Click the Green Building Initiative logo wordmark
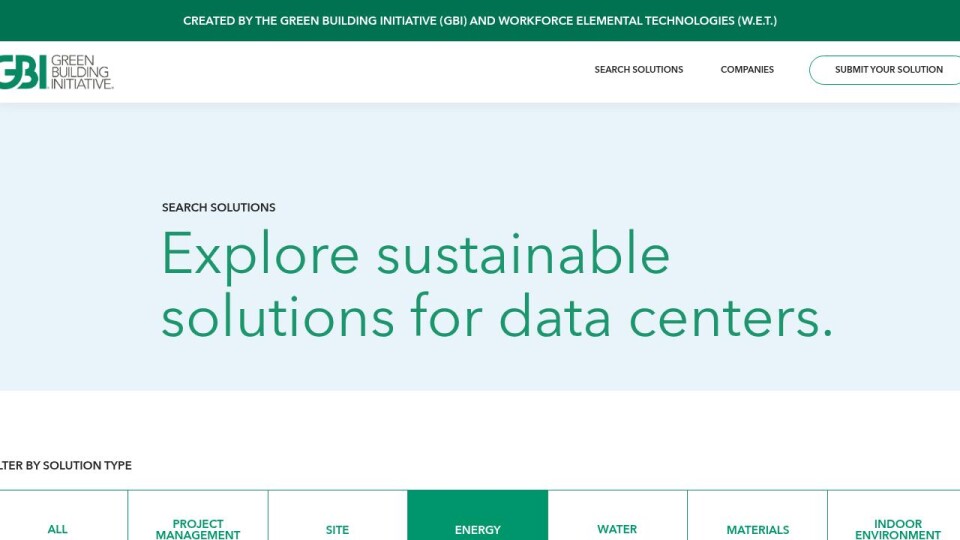This screenshot has height=540, width=960. coord(82,72)
